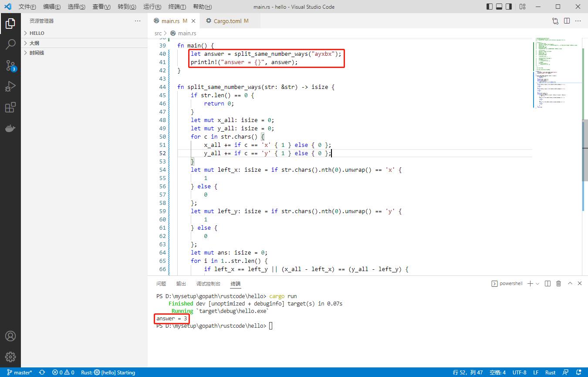Open the 终端(T) menu
The height and width of the screenshot is (377, 588).
(x=177, y=7)
